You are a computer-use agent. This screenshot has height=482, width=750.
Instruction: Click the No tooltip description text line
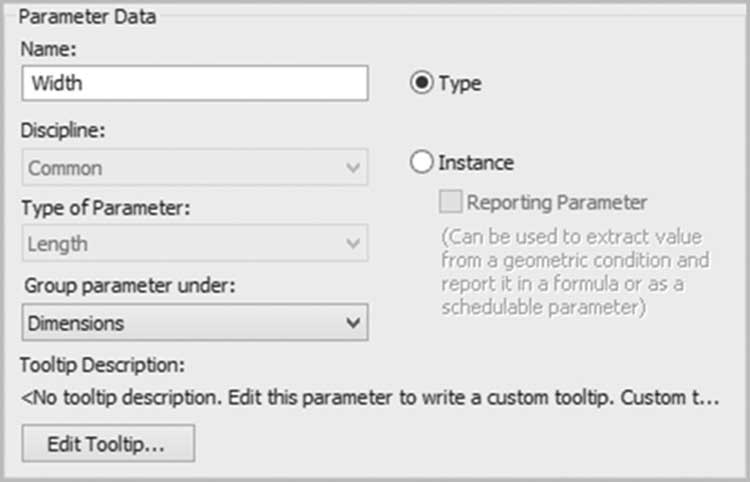tap(370, 397)
